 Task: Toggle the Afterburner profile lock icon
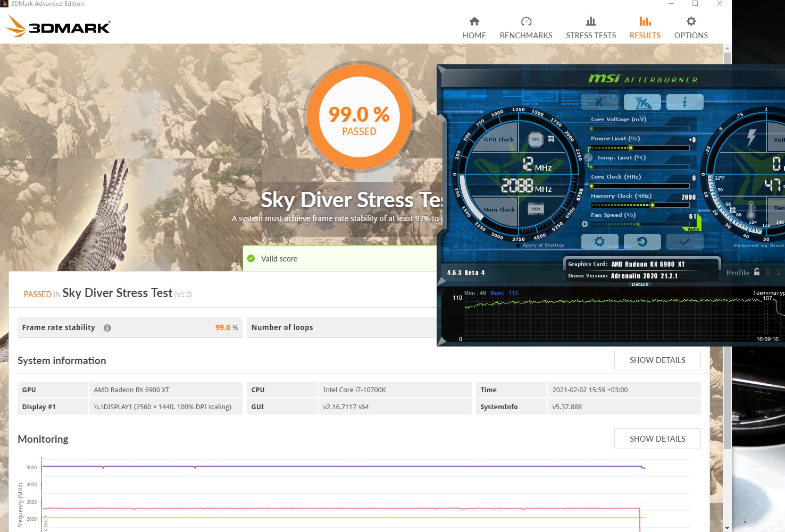pyautogui.click(x=757, y=272)
